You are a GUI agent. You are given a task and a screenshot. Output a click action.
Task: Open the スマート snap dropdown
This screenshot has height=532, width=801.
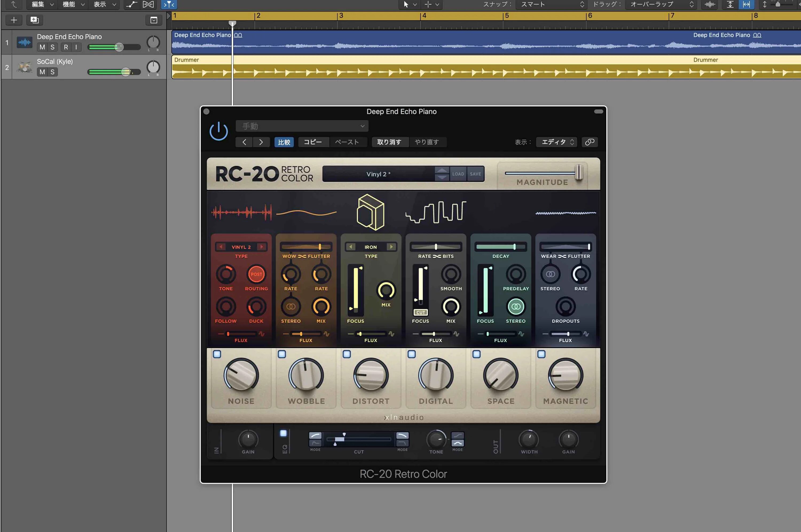pos(551,5)
